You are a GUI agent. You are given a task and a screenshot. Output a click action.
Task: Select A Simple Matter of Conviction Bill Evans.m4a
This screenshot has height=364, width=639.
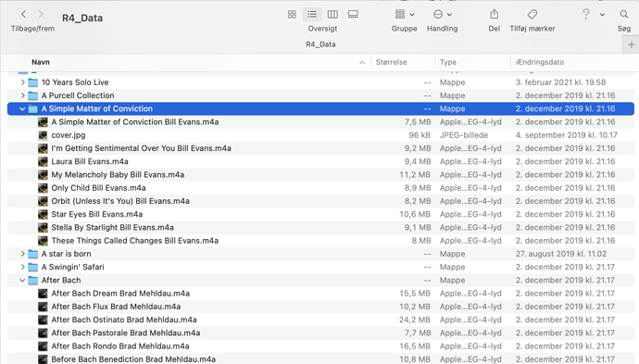[x=135, y=122]
